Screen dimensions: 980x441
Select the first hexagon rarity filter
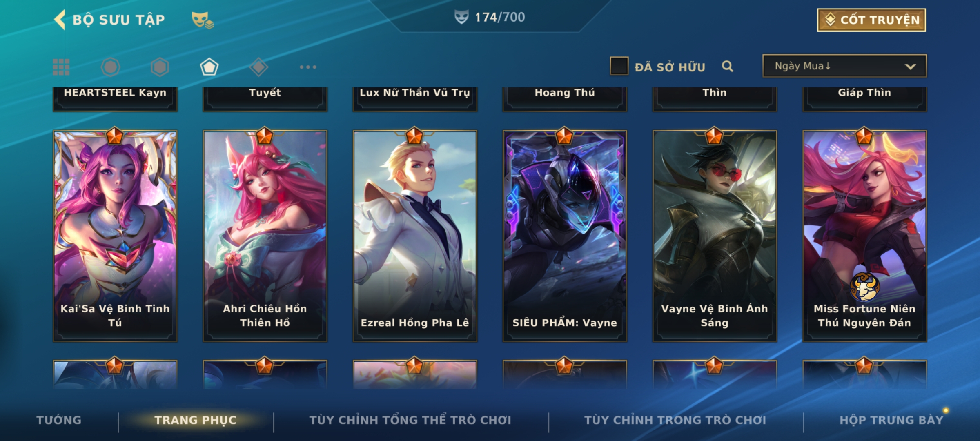(x=110, y=67)
